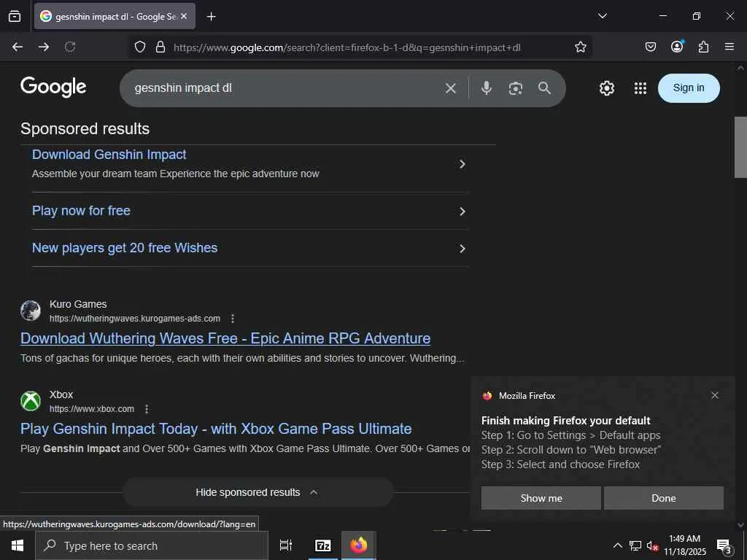Go to Google homepage via logo

[x=53, y=87]
